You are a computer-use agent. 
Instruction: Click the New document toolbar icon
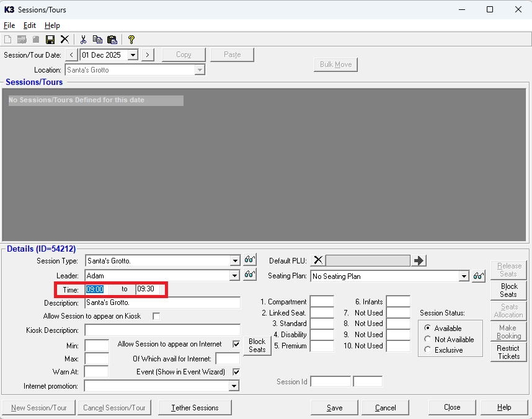tap(7, 40)
